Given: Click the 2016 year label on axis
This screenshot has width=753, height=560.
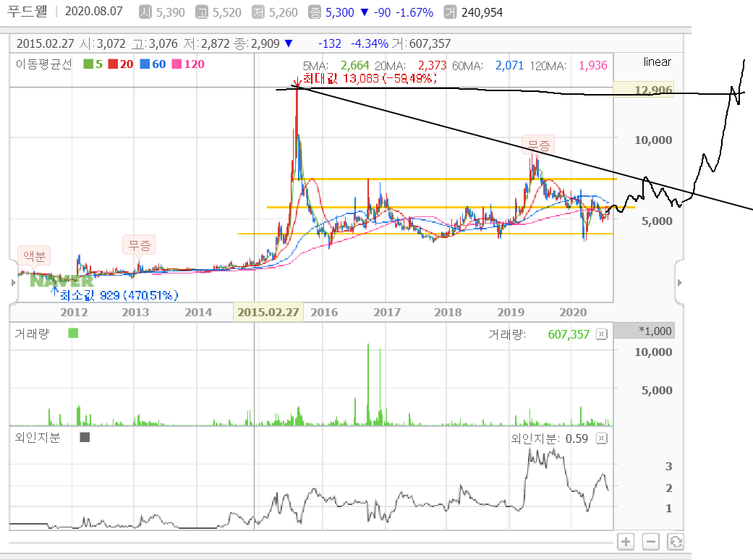Looking at the screenshot, I should 324,312.
